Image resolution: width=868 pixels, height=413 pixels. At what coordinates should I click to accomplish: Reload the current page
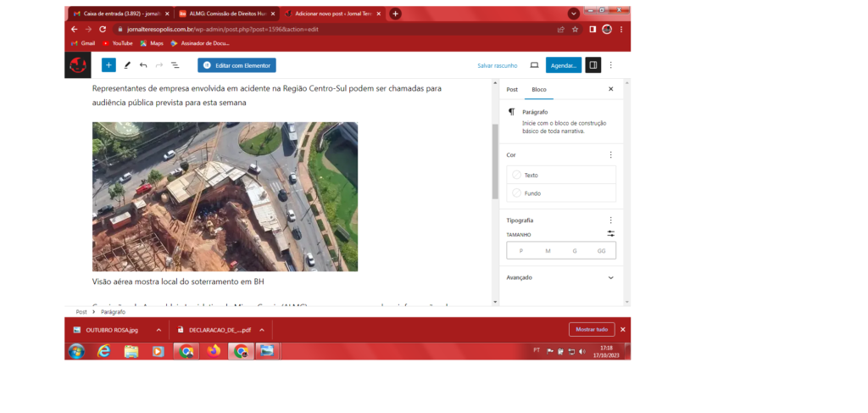103,30
